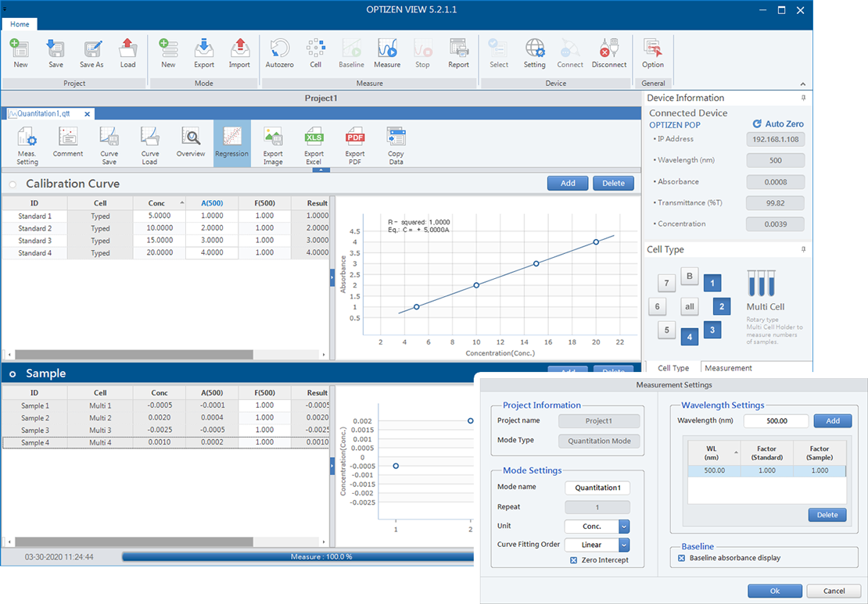Image resolution: width=868 pixels, height=604 pixels.
Task: Export the mode file
Action: coord(204,54)
